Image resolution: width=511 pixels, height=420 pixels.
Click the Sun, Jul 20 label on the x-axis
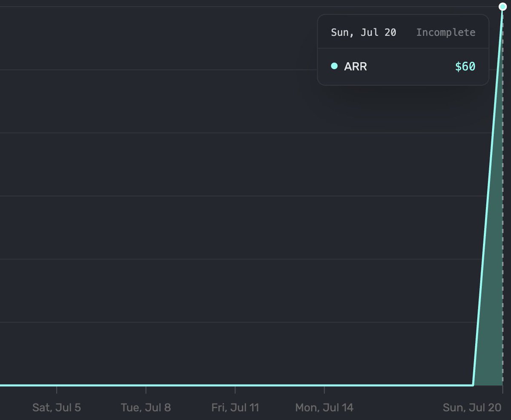point(471,407)
